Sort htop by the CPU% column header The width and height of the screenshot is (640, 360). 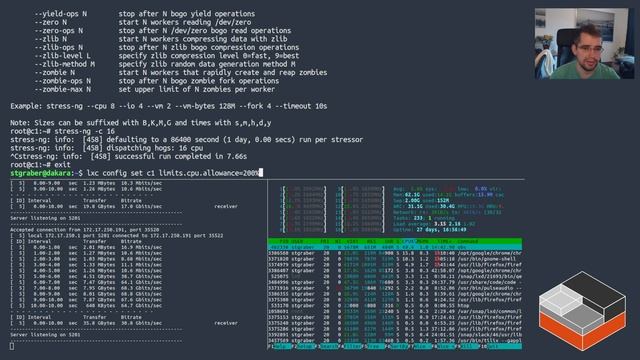408,241
